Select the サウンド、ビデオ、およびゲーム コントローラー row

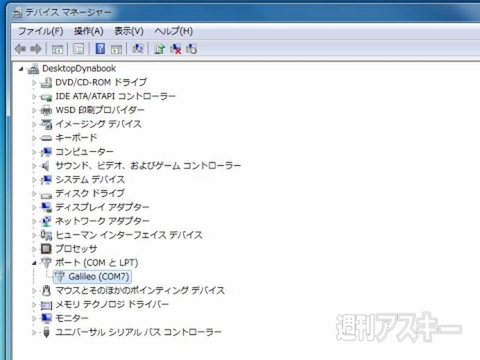[x=148, y=166]
